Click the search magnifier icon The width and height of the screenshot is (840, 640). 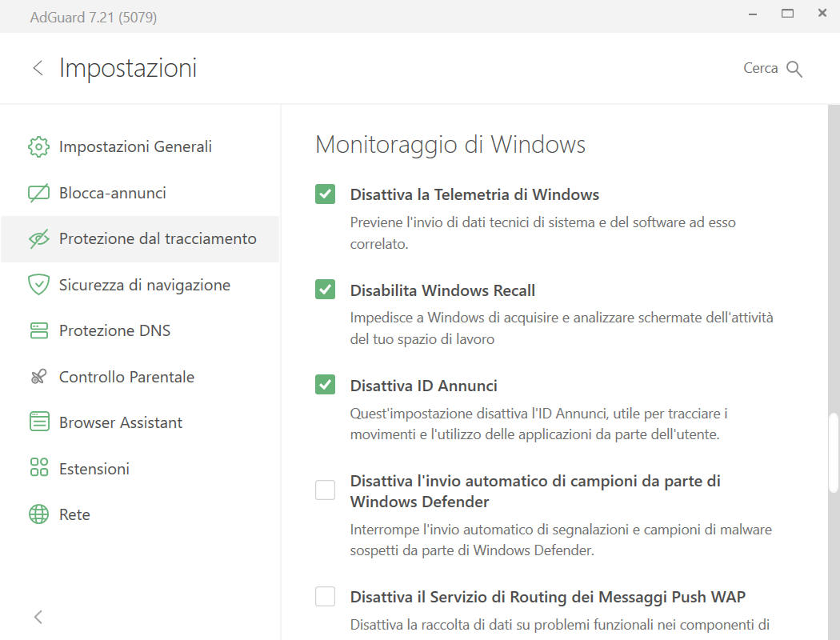coord(794,69)
